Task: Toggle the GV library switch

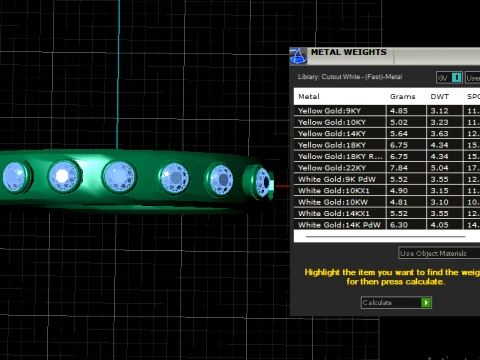Action: click(x=449, y=78)
